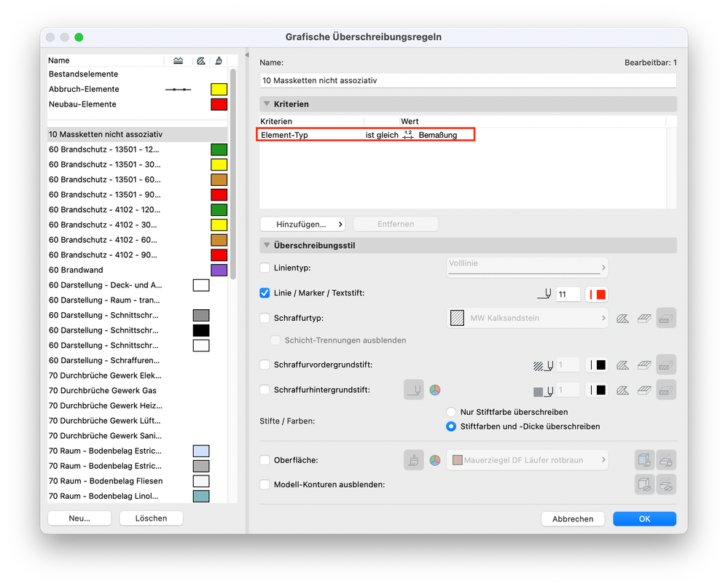Click cover fill icon in Schraffurhintergrundstift row
Screen dimensions: 728x587
(x=644, y=390)
